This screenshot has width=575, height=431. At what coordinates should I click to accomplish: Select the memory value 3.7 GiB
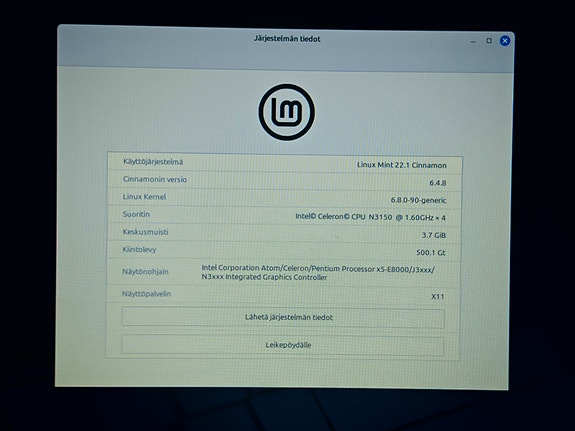pos(434,235)
